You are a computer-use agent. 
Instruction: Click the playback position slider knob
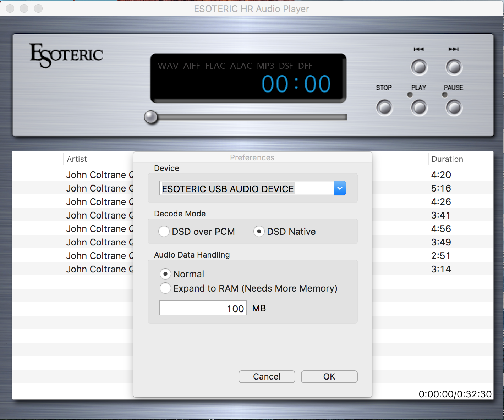pyautogui.click(x=151, y=117)
